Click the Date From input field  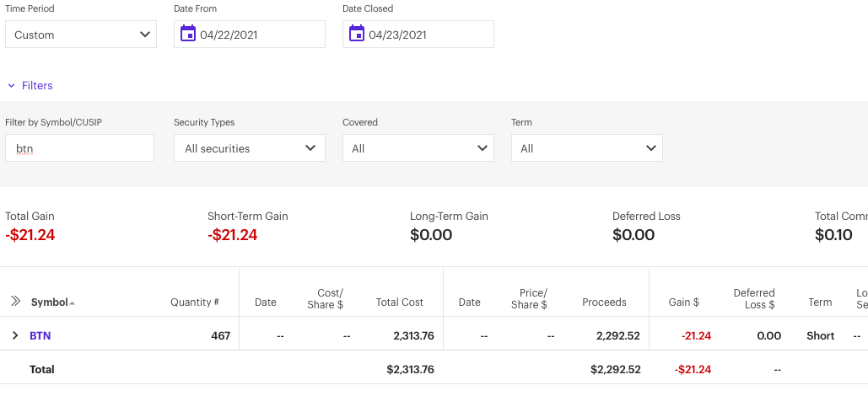(258, 35)
